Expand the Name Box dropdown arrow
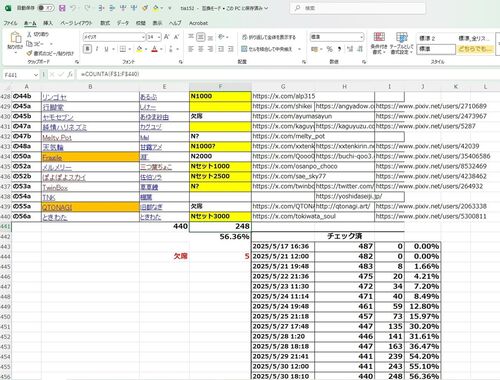Viewport: 500px width, 380px height. click(x=35, y=75)
